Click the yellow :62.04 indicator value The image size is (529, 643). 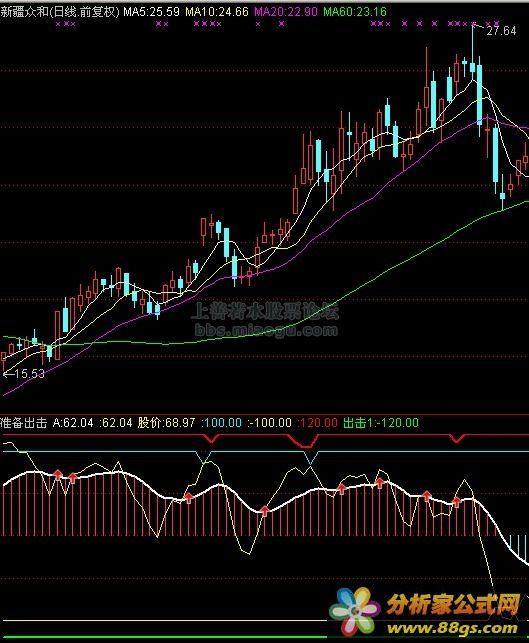tap(116, 423)
